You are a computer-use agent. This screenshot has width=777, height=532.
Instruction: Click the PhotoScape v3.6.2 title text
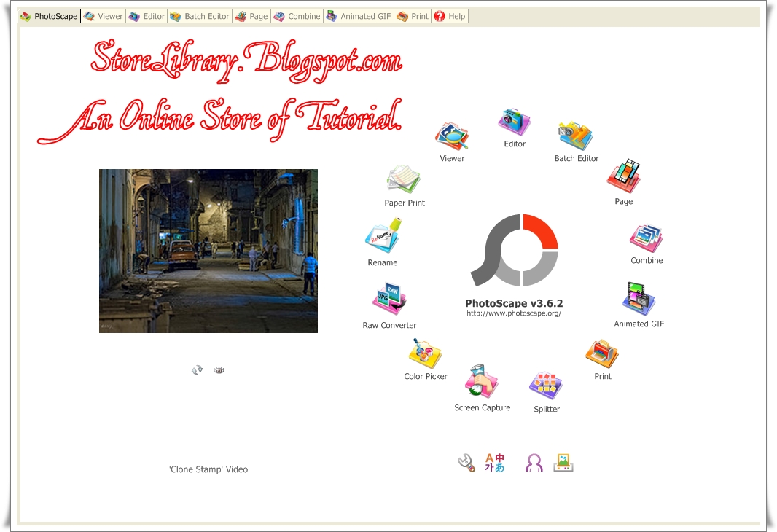tap(514, 303)
